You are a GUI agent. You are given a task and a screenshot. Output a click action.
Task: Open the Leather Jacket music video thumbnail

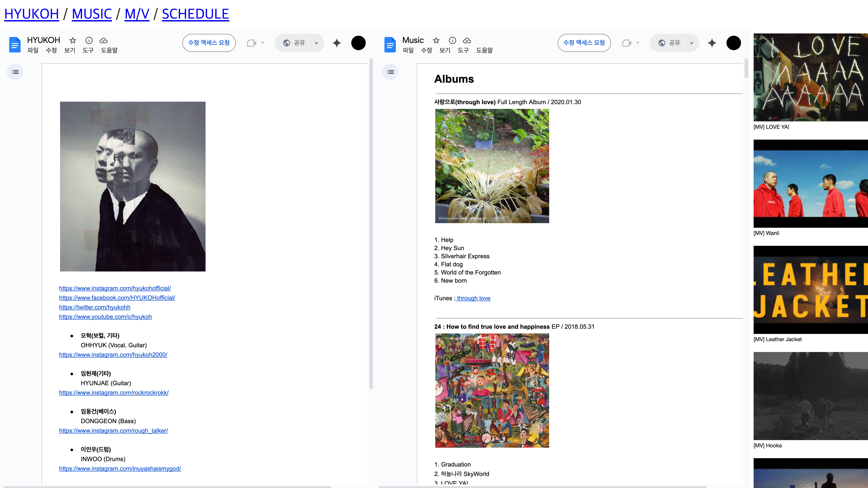tap(811, 290)
